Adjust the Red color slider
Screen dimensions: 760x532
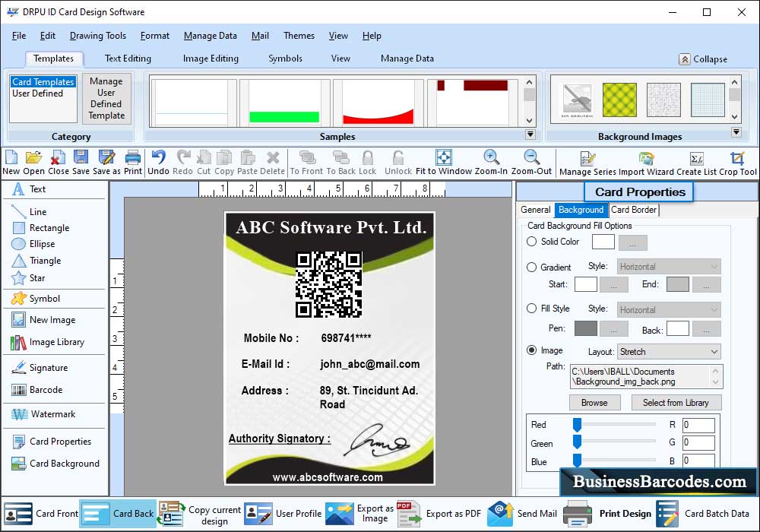pyautogui.click(x=577, y=425)
